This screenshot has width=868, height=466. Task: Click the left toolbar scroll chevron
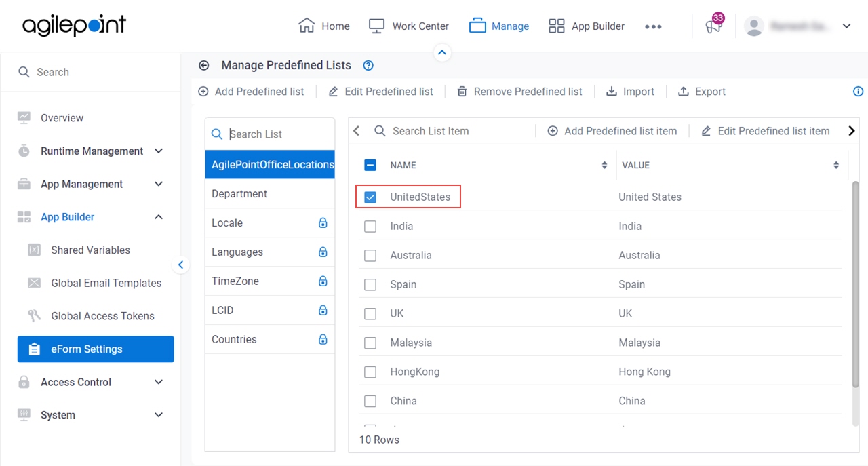(357, 131)
